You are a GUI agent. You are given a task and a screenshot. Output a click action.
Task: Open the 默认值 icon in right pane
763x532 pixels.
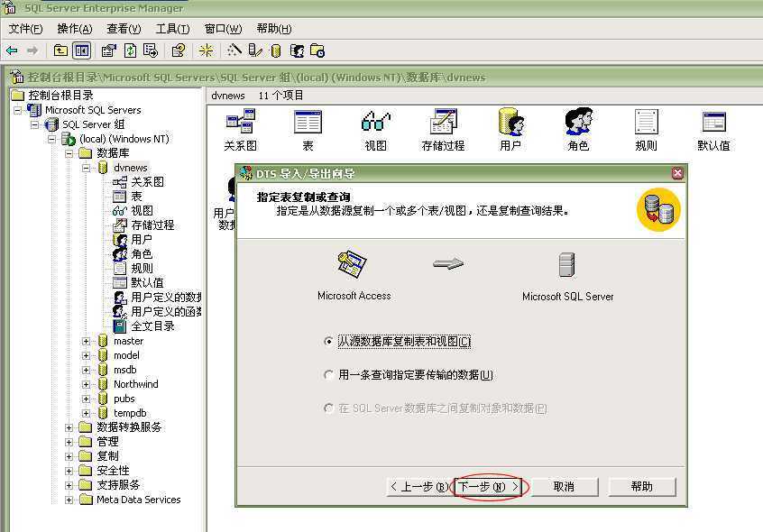(714, 130)
